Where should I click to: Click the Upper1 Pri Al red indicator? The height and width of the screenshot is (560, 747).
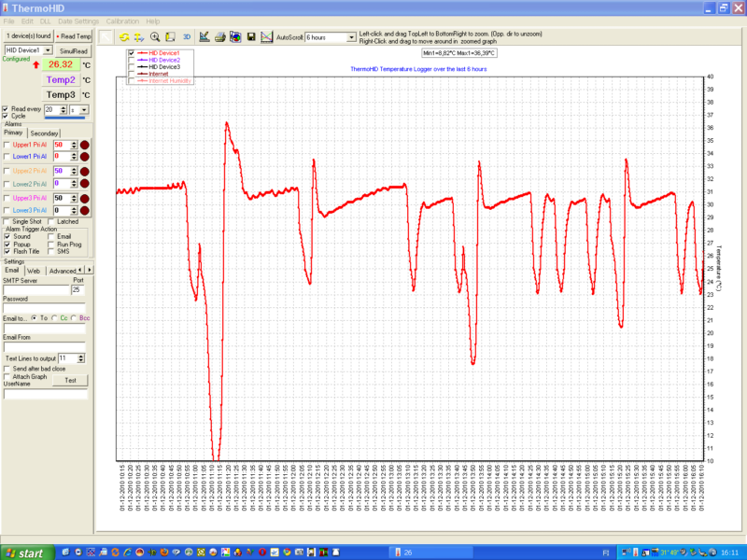(84, 145)
